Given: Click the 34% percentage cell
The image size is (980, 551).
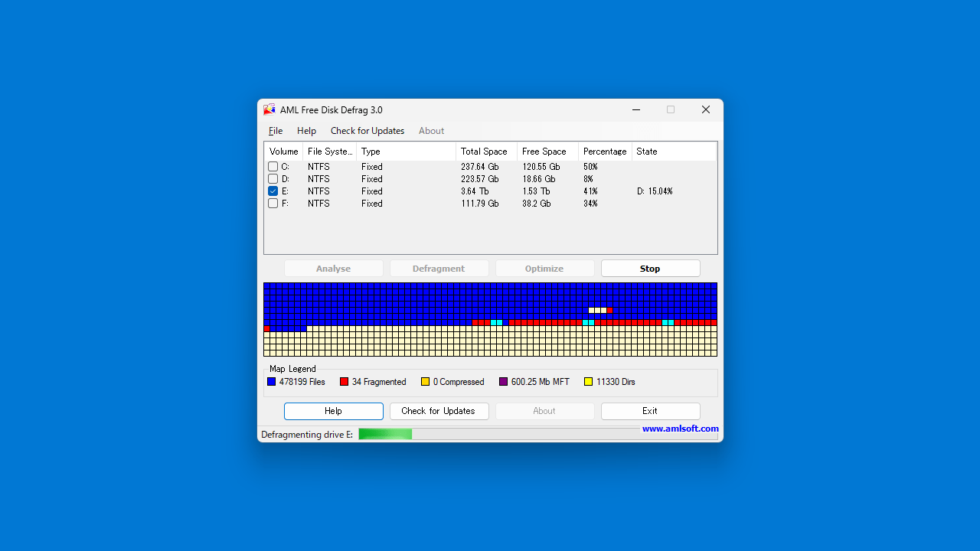Looking at the screenshot, I should coord(590,204).
